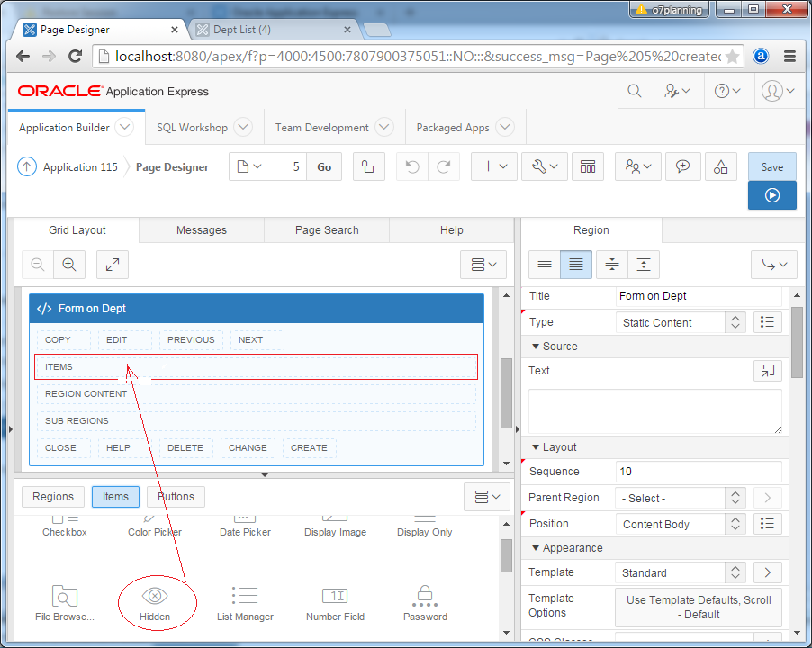The width and height of the screenshot is (812, 648).
Task: Click the Type quick-pick list icon
Action: pyautogui.click(x=768, y=322)
